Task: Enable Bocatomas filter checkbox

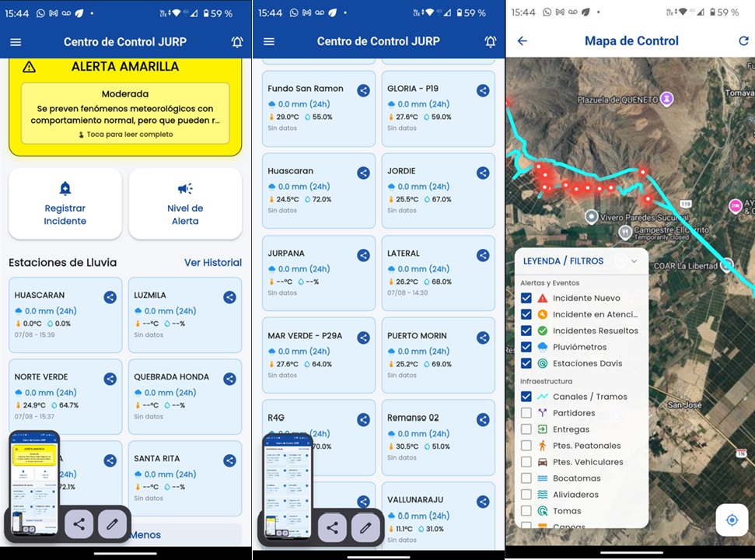Action: click(x=526, y=478)
